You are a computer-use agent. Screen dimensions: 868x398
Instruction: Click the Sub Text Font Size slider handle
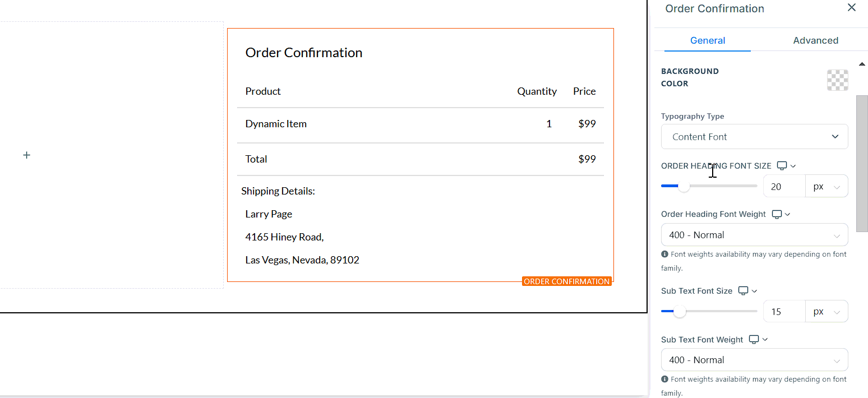(680, 312)
